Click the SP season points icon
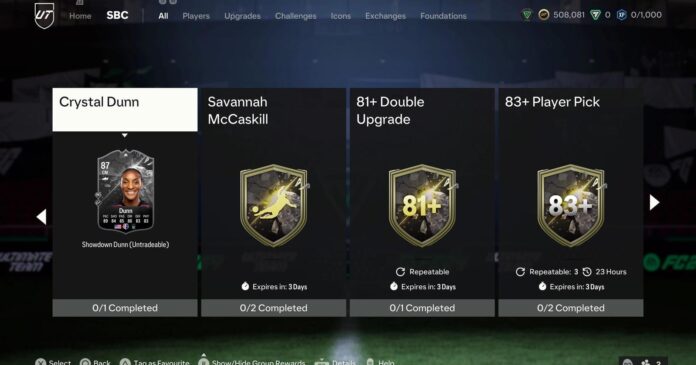 click(x=622, y=15)
